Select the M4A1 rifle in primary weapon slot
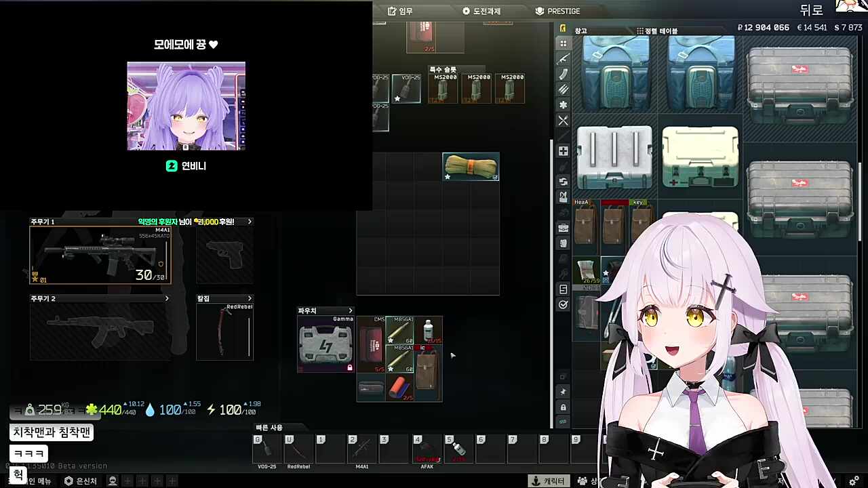Image resolution: width=868 pixels, height=488 pixels. point(100,255)
